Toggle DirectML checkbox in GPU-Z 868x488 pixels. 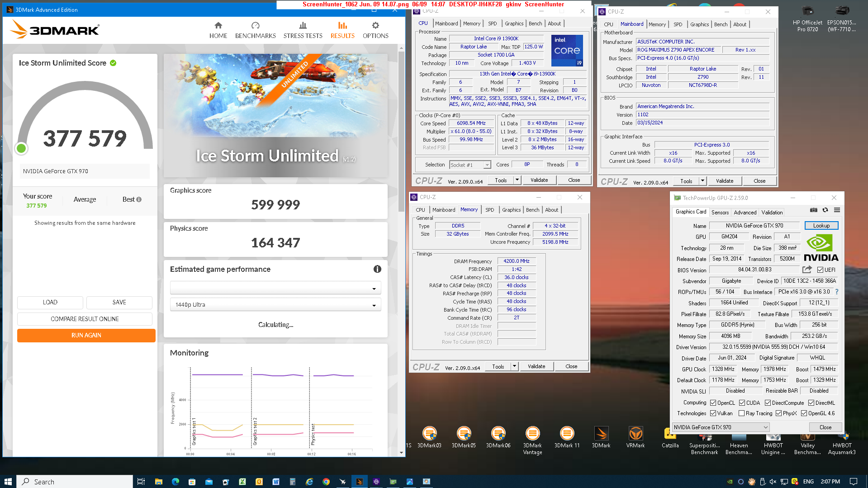(x=811, y=403)
